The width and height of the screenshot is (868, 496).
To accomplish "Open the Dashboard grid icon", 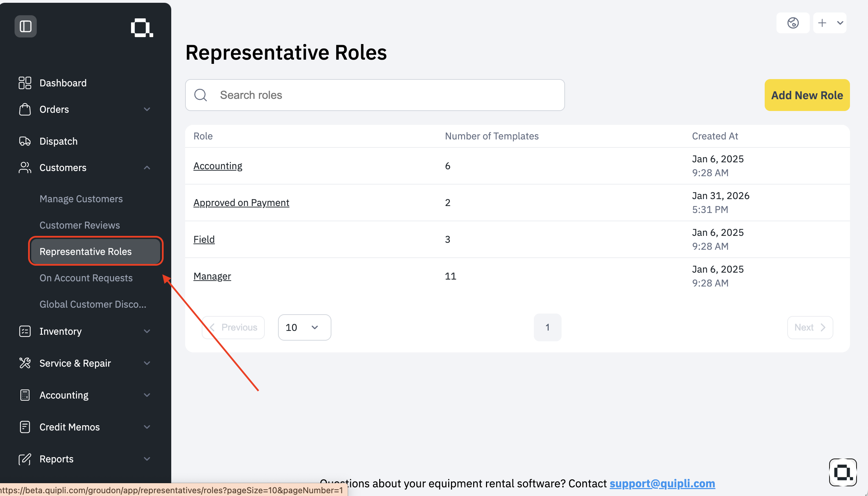I will (25, 83).
